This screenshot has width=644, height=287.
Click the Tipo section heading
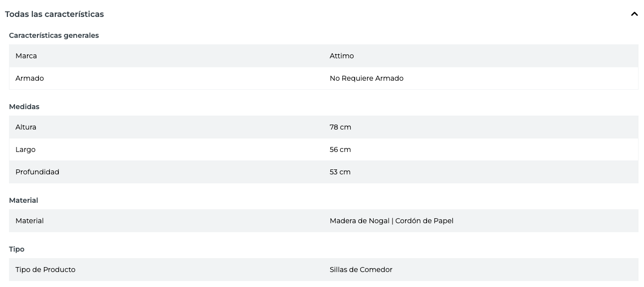pyautogui.click(x=16, y=249)
